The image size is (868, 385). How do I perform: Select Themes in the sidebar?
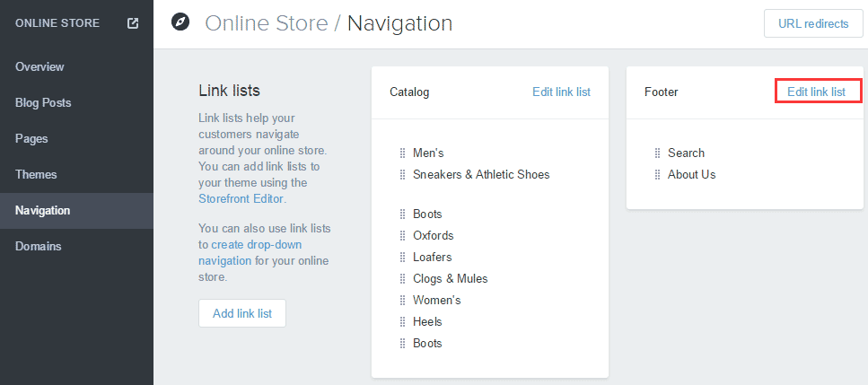coord(36,175)
